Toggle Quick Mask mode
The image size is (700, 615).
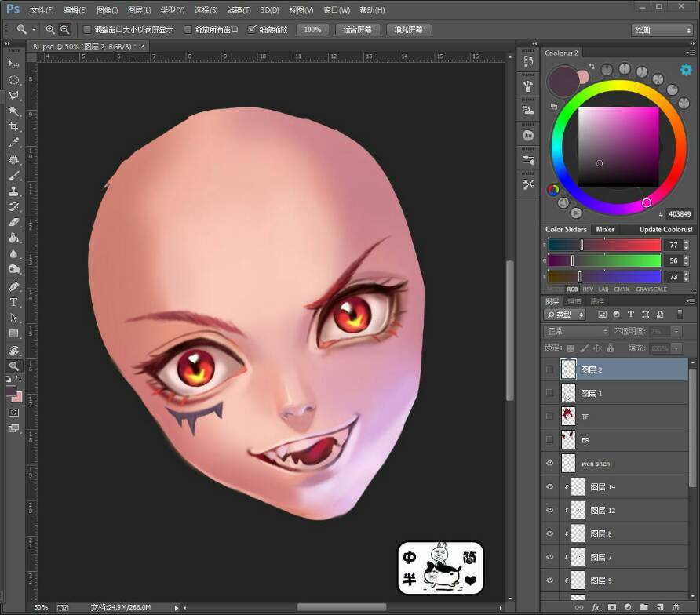click(x=14, y=413)
